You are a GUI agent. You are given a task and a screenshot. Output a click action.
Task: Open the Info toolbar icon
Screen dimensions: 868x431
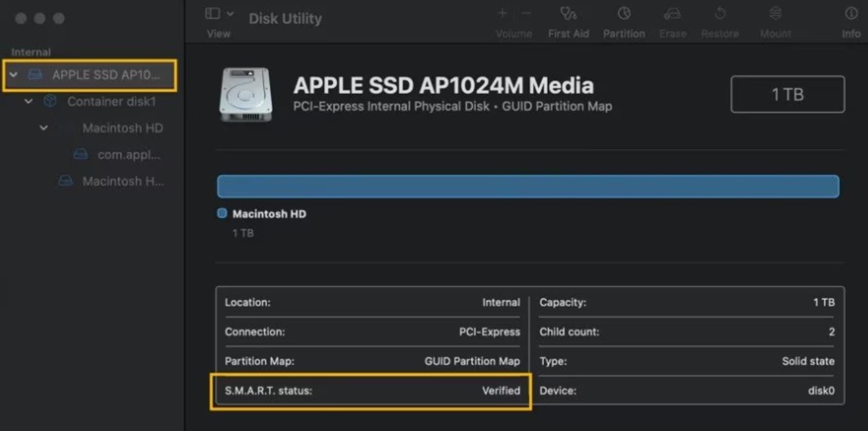pyautogui.click(x=850, y=14)
